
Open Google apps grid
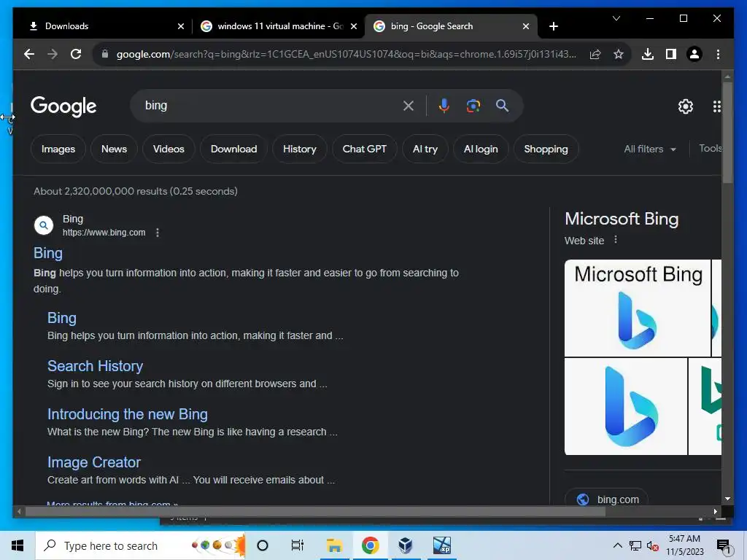pos(716,106)
